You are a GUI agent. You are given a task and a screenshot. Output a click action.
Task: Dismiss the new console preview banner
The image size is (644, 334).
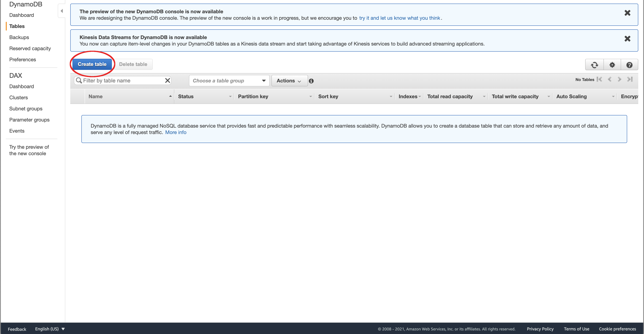point(627,13)
